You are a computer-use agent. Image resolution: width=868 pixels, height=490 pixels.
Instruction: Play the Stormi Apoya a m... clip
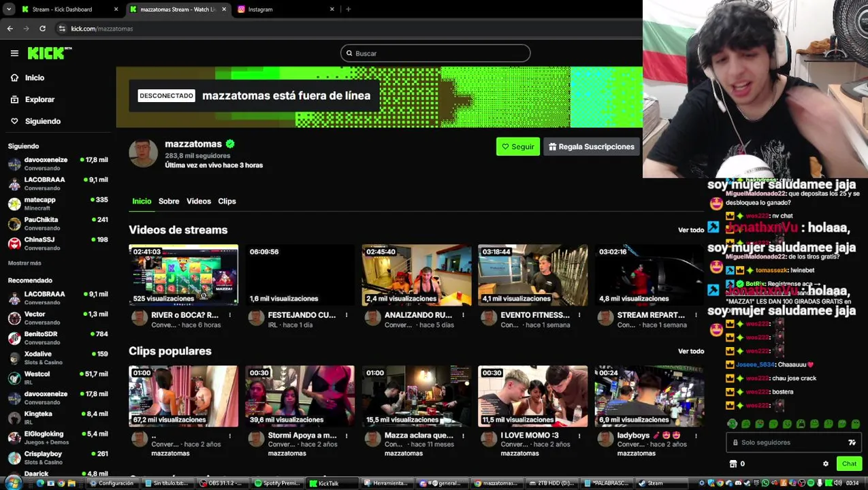pyautogui.click(x=300, y=396)
